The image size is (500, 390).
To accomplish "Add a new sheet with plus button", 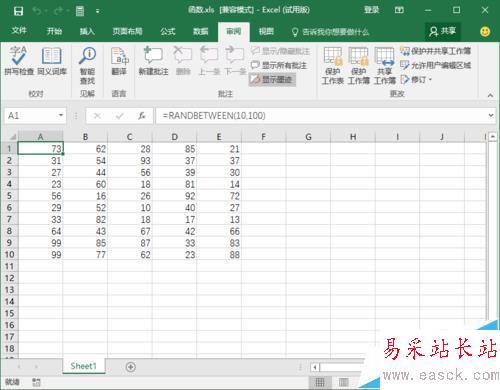I will (131, 367).
